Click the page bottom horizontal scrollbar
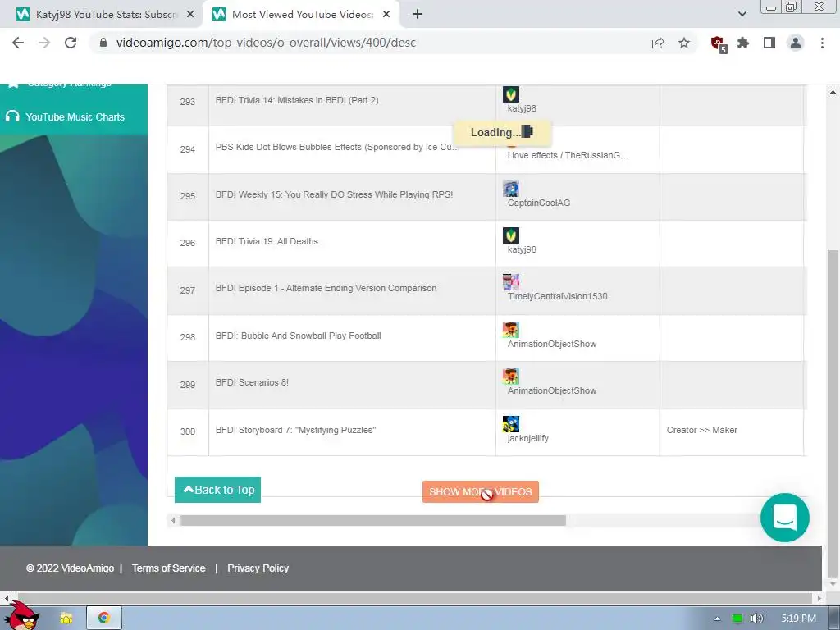 [415, 598]
